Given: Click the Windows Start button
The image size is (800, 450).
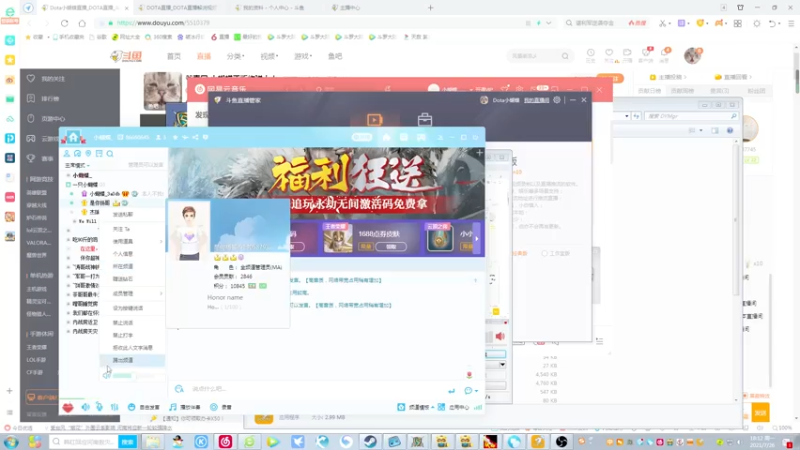Looking at the screenshot, I should coord(11,442).
